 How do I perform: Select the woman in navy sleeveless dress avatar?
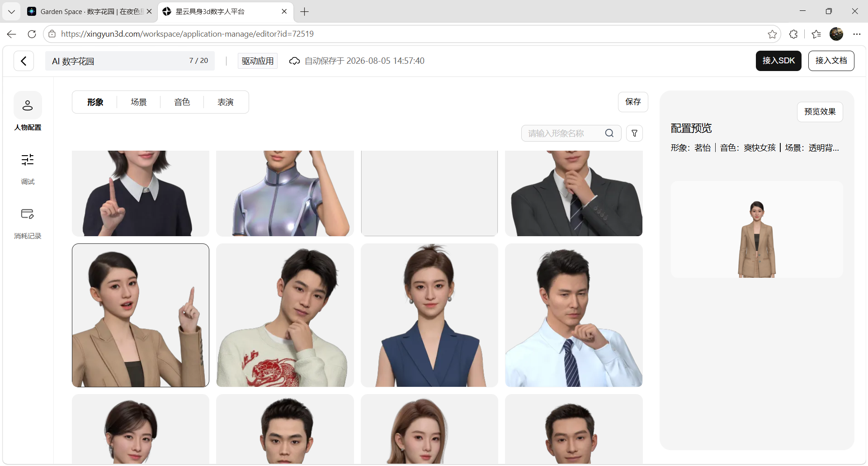[429, 315]
